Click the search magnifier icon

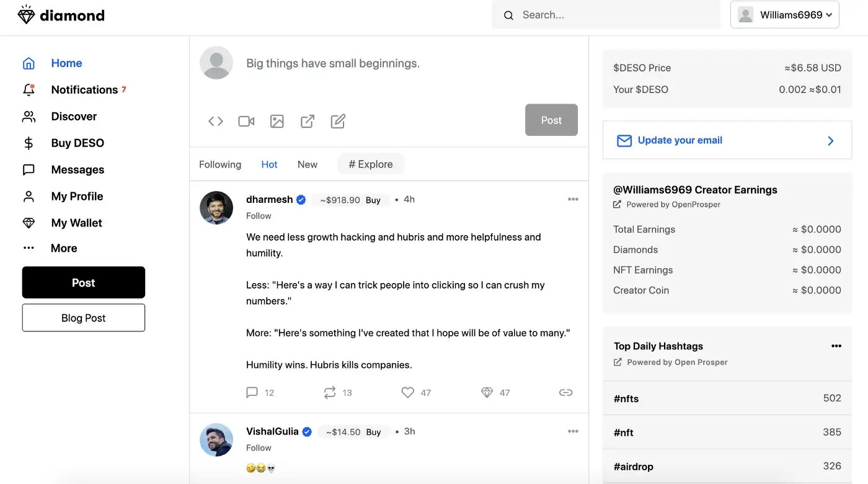(x=508, y=16)
